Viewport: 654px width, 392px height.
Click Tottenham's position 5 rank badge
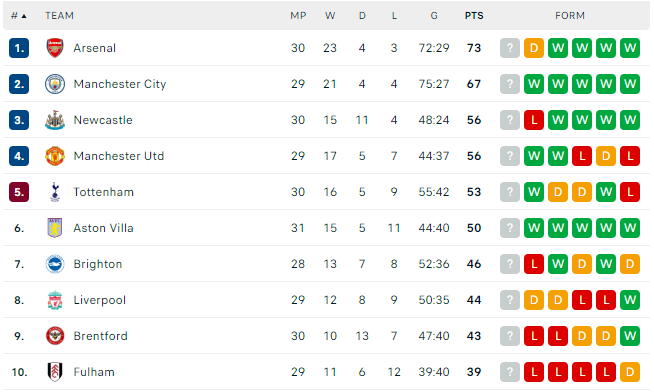click(19, 192)
